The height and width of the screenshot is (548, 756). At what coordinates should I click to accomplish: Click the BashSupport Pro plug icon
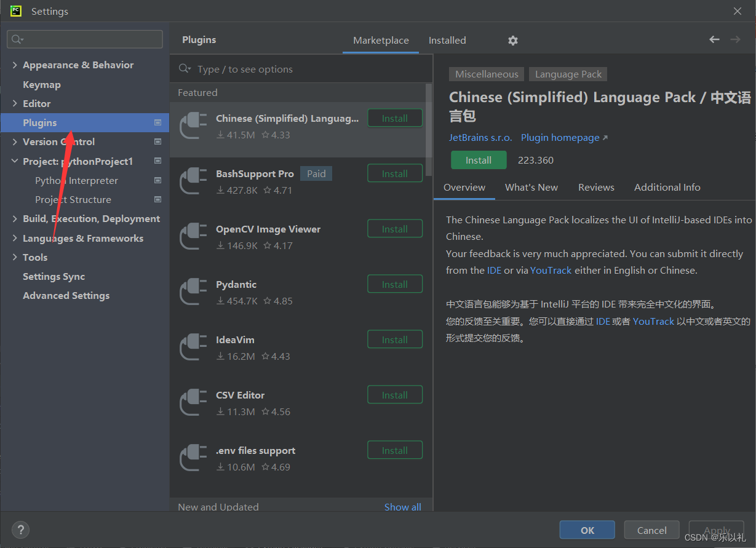pos(193,181)
